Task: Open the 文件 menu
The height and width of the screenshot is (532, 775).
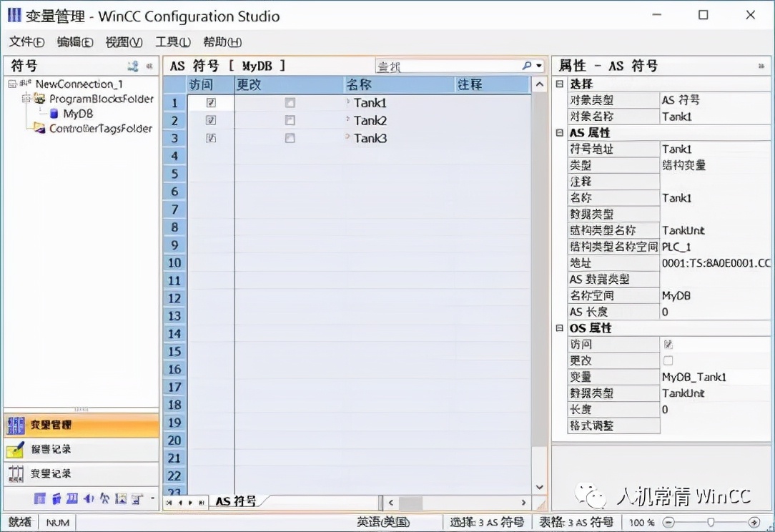Action: [26, 41]
